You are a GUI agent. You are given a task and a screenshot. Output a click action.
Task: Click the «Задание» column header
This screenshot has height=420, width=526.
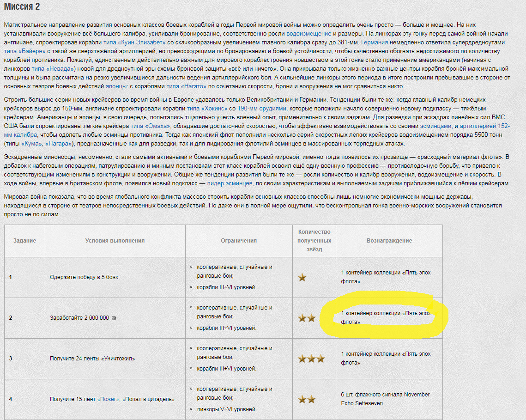click(24, 241)
